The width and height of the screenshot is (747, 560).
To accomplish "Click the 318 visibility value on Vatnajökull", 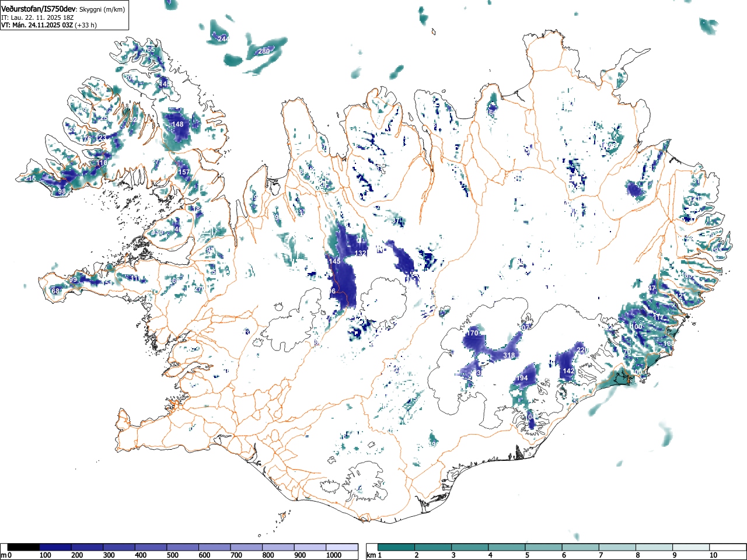I will point(509,355).
